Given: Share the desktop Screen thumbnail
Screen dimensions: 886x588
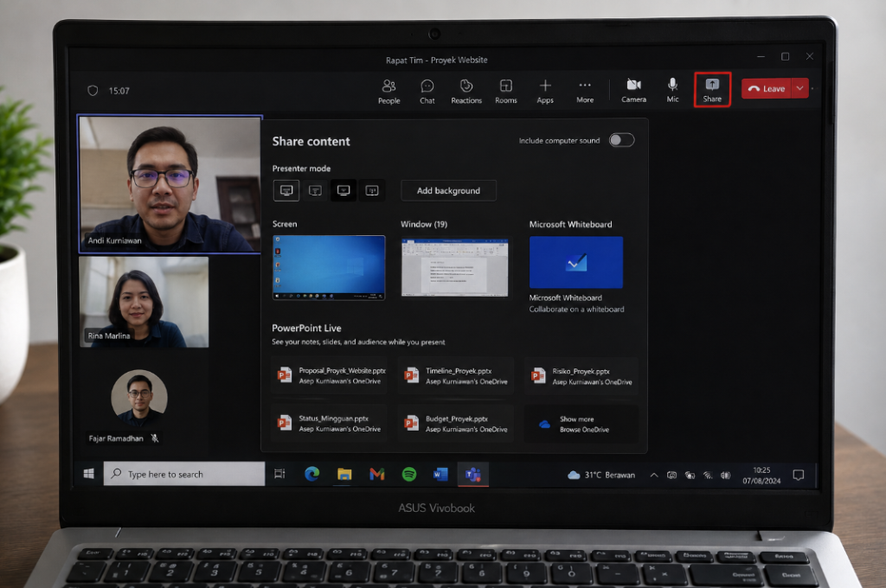Looking at the screenshot, I should [x=329, y=268].
